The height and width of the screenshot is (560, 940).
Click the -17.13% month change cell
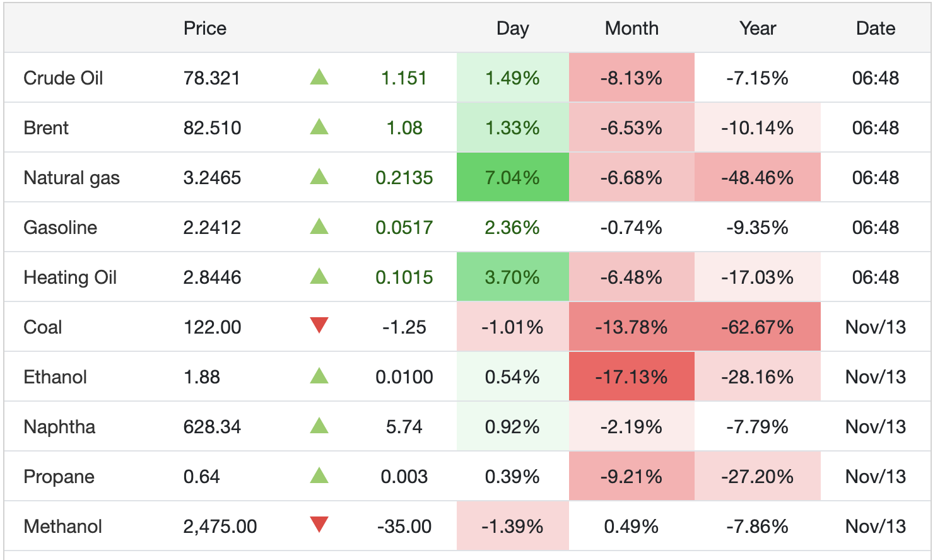coord(632,376)
